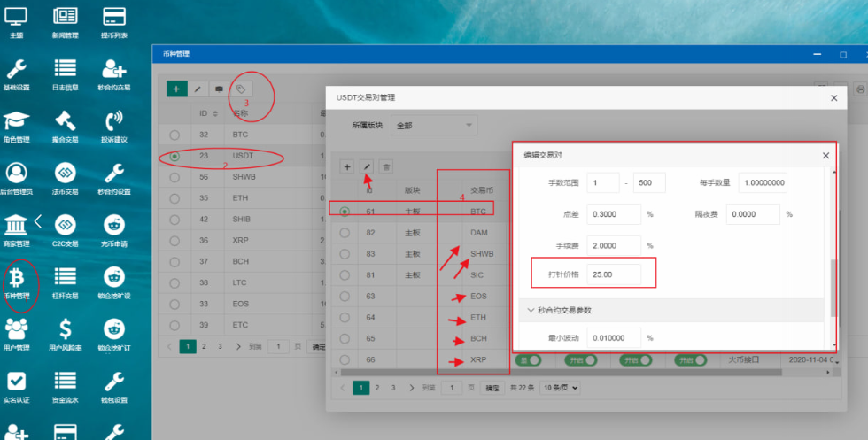Select the ETH row radio button in currency list
868x440 pixels.
tap(174, 197)
